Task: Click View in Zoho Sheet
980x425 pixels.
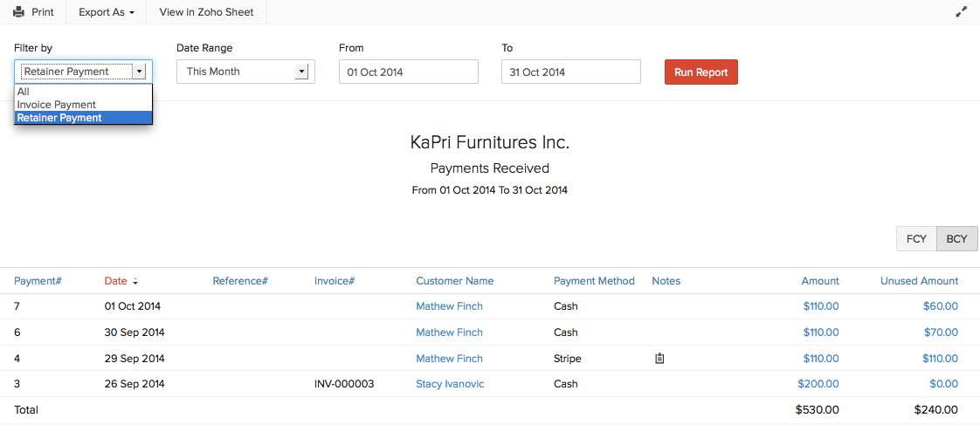Action: tap(206, 12)
